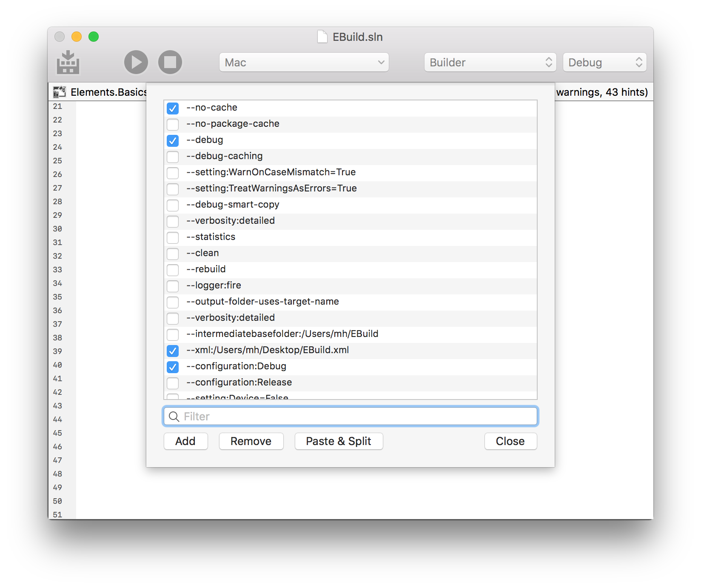Stop the build with the stop button

coord(170,62)
